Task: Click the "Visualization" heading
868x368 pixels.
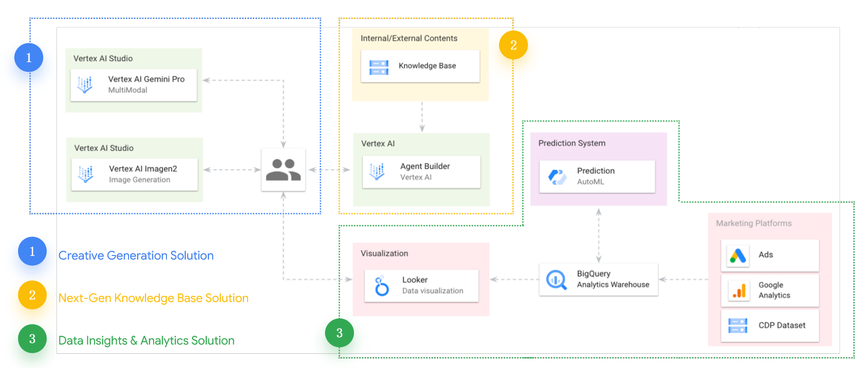Action: point(384,254)
